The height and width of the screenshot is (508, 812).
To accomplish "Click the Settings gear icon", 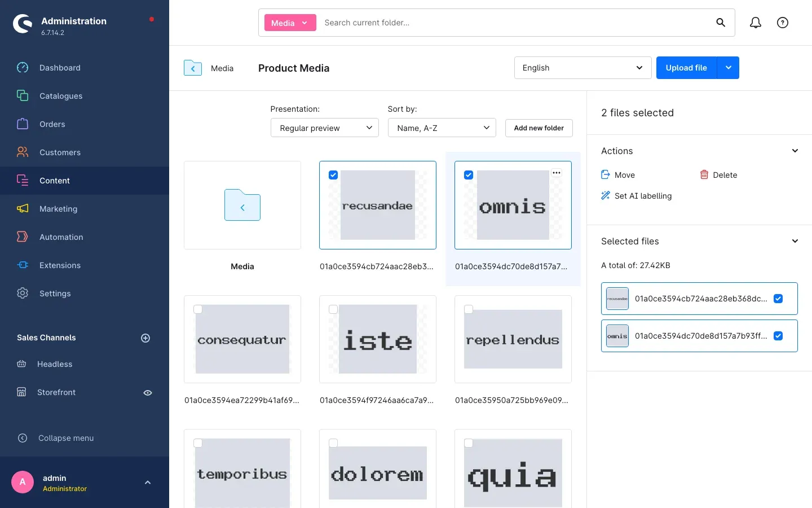I will click(x=23, y=294).
